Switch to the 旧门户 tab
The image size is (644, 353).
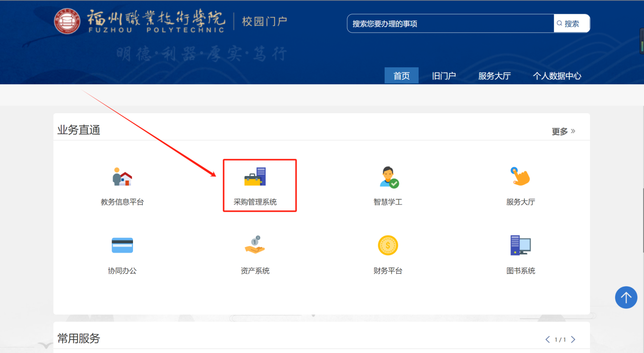[x=444, y=76]
